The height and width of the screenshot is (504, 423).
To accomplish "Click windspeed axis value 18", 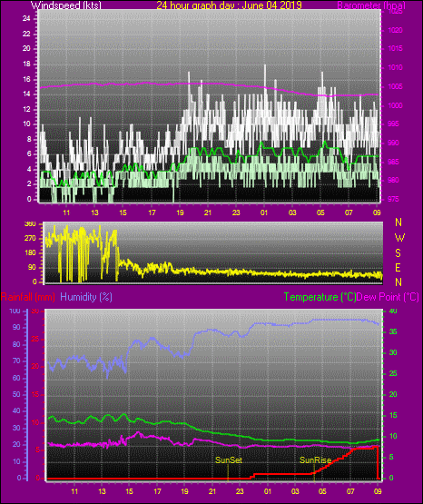I will 26,64.
